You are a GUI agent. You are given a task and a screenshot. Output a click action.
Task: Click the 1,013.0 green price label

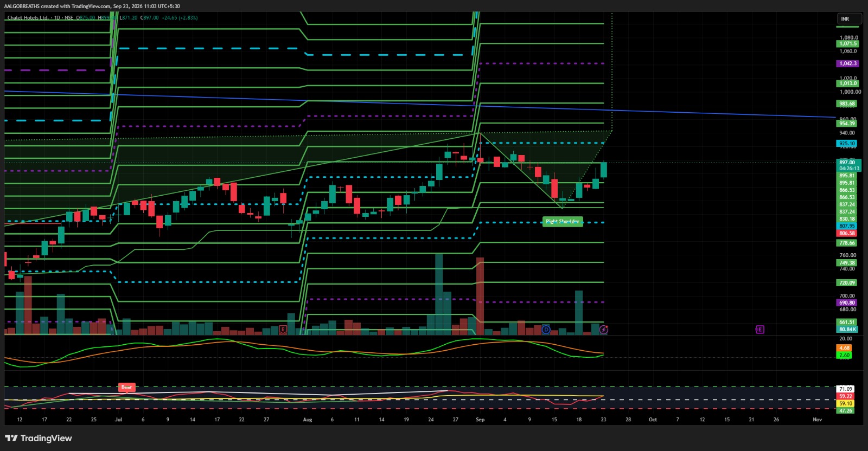coord(848,83)
